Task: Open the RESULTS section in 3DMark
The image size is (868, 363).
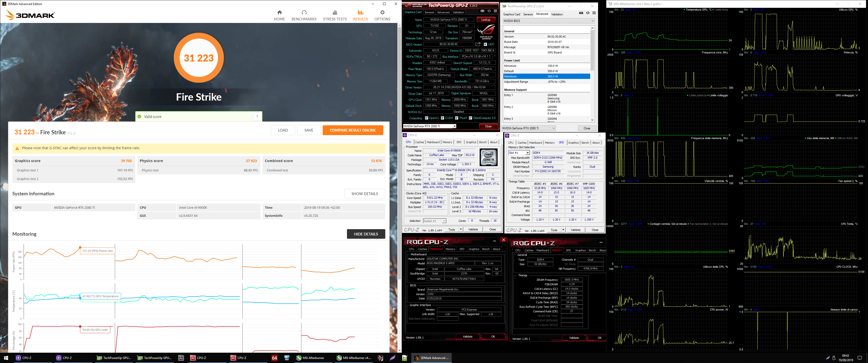Action: tap(360, 15)
